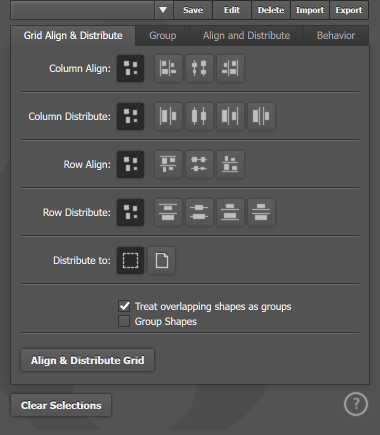Image resolution: width=380 pixels, height=435 pixels.
Task: Set Distribute to selection bounds icon
Action: 130,260
